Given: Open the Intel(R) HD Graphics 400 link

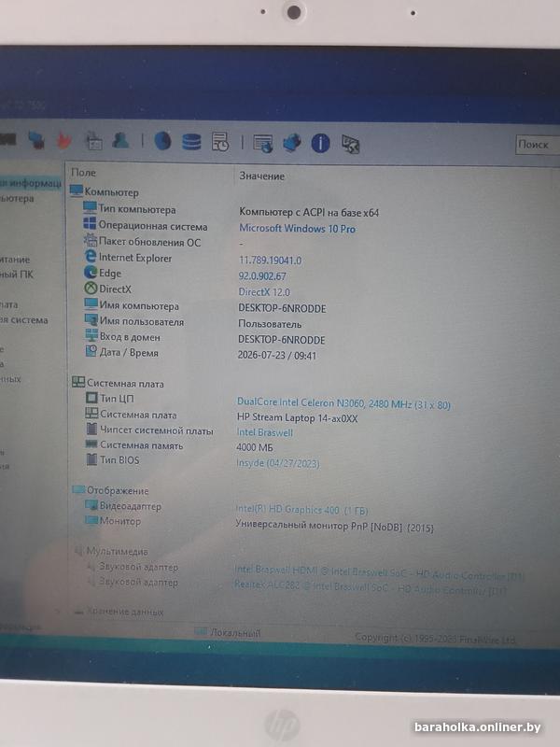Looking at the screenshot, I should [301, 510].
